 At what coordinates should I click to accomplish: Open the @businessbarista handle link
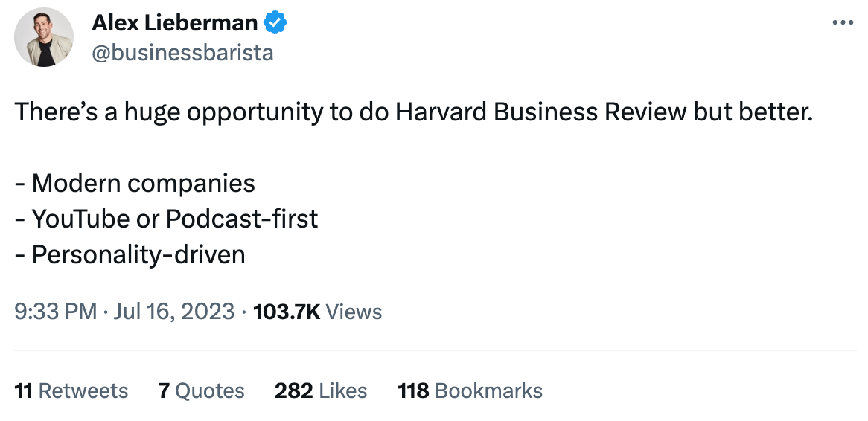click(x=182, y=54)
